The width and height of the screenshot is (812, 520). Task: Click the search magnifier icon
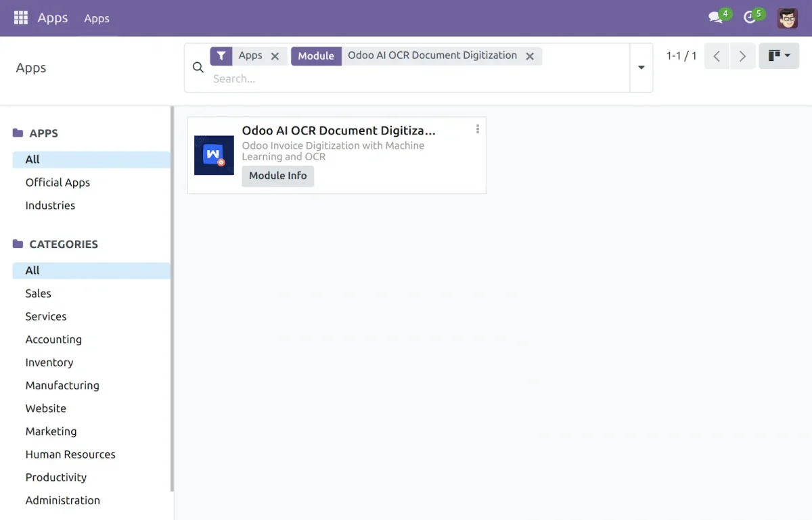(198, 67)
